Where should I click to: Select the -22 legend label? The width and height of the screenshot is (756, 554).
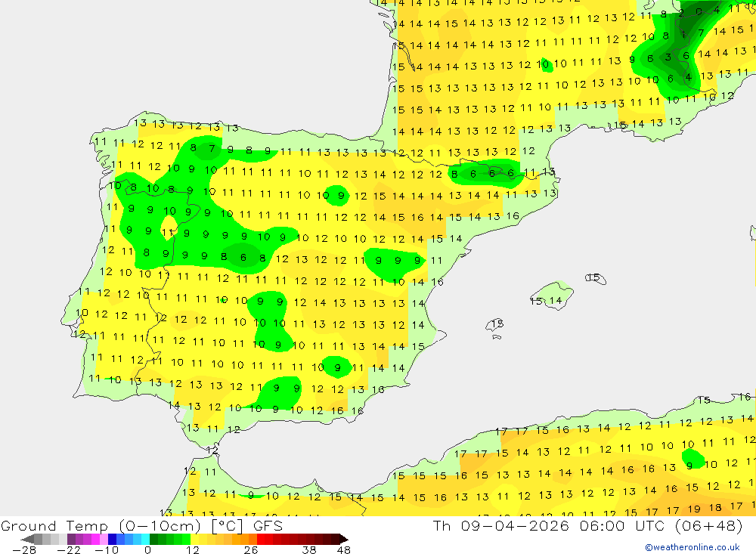click(69, 549)
